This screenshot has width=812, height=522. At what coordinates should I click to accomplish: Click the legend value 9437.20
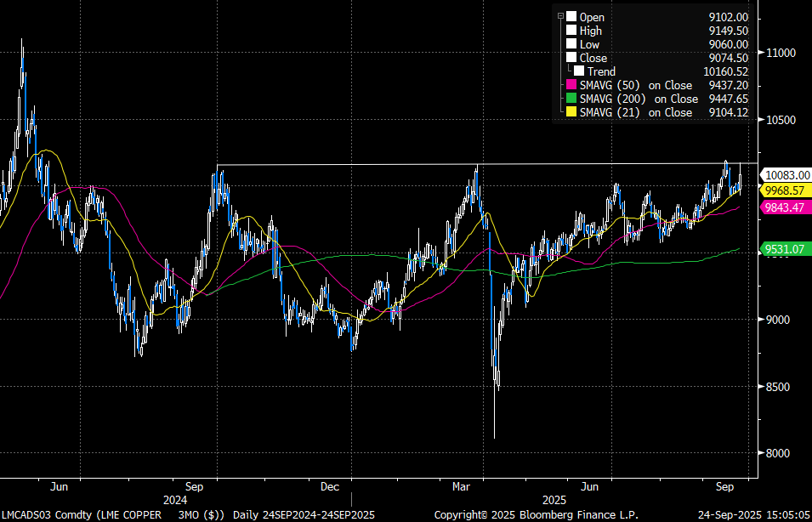pyautogui.click(x=729, y=85)
